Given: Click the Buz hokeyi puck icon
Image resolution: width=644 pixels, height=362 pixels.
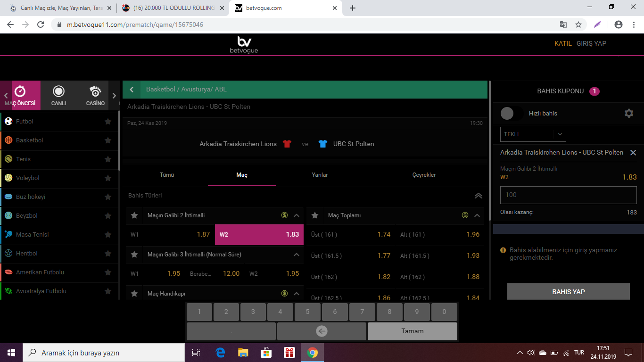Looking at the screenshot, I should [x=8, y=197].
